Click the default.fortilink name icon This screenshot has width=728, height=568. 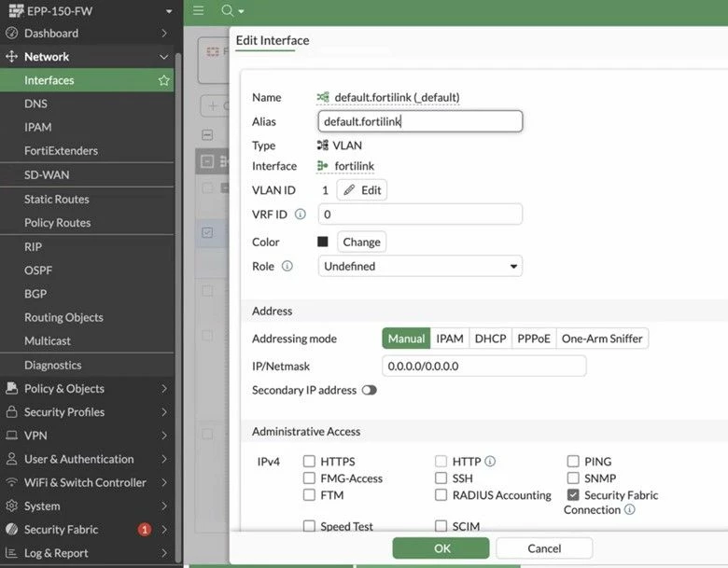(323, 97)
